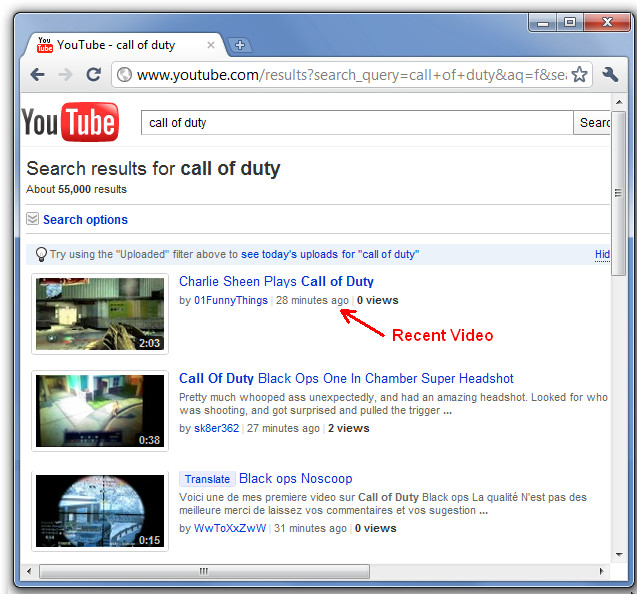Bookmark this page with the star icon
The image size is (637, 594).
click(x=579, y=74)
